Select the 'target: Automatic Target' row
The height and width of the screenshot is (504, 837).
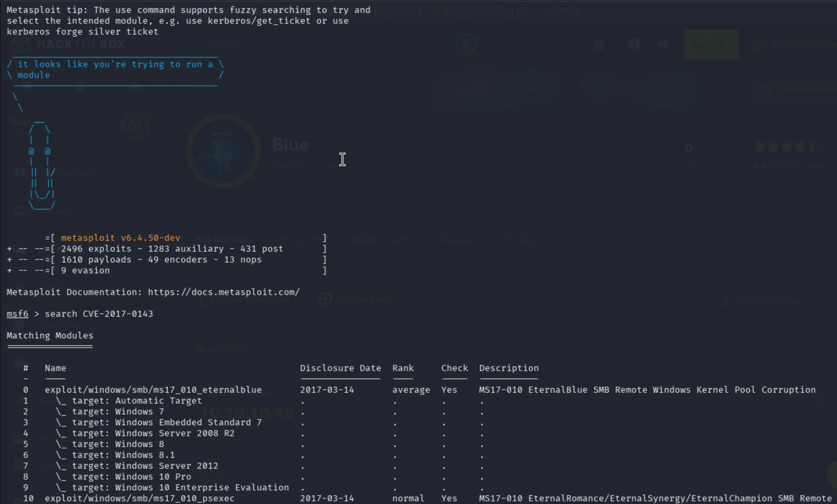[129, 401]
